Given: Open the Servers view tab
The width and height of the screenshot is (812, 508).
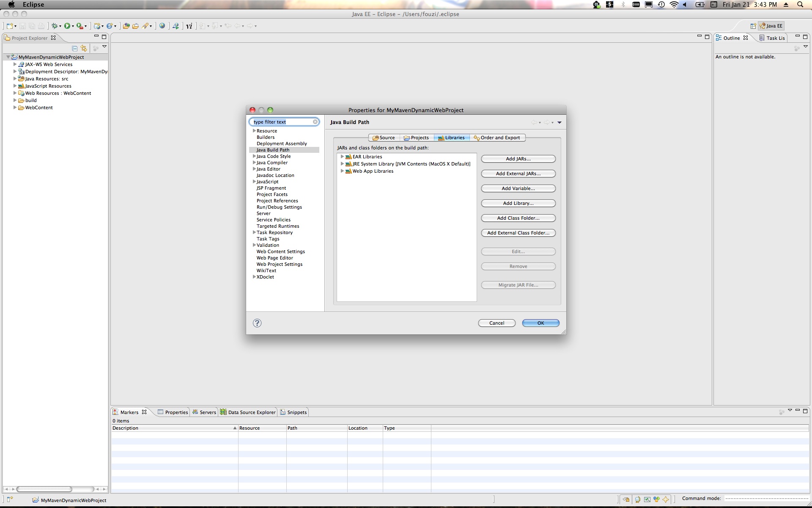Looking at the screenshot, I should [x=204, y=412].
